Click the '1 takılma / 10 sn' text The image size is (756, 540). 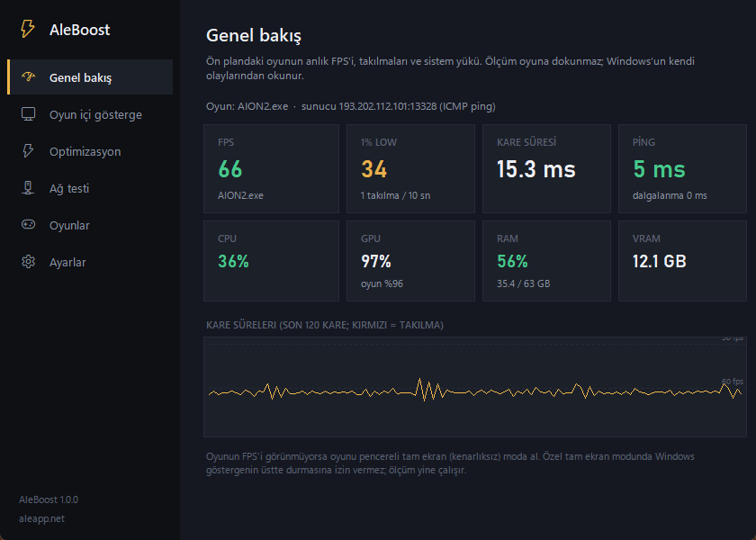coord(395,195)
